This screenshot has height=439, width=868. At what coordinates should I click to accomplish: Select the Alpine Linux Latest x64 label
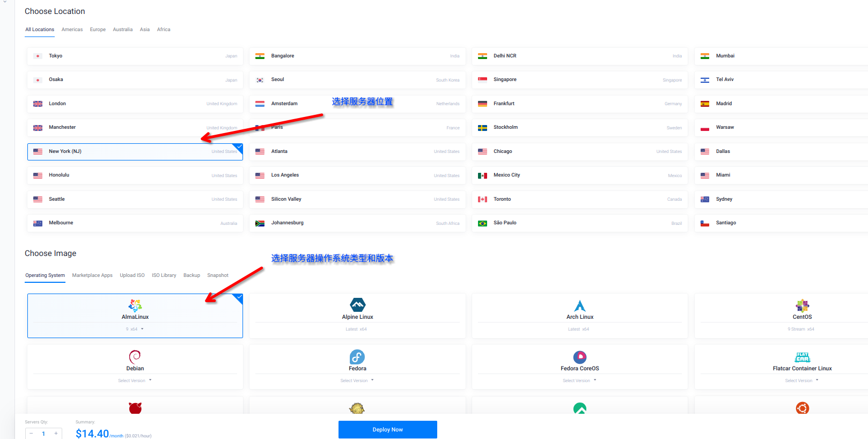coord(356,329)
